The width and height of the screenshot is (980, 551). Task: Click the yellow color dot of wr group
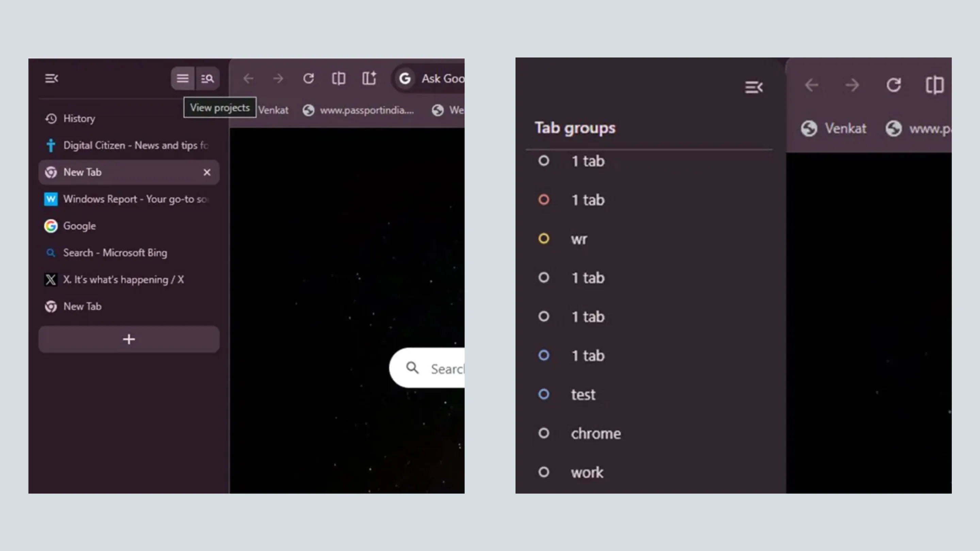click(544, 239)
